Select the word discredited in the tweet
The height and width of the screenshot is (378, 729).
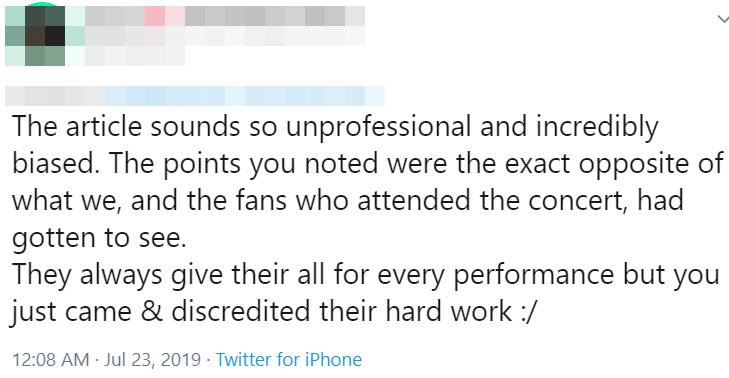[x=240, y=312]
